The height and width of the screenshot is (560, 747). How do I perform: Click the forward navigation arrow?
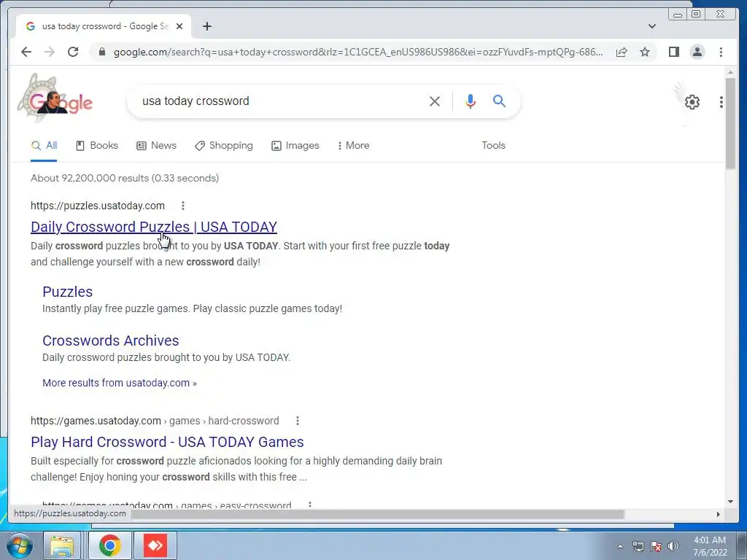pos(50,52)
